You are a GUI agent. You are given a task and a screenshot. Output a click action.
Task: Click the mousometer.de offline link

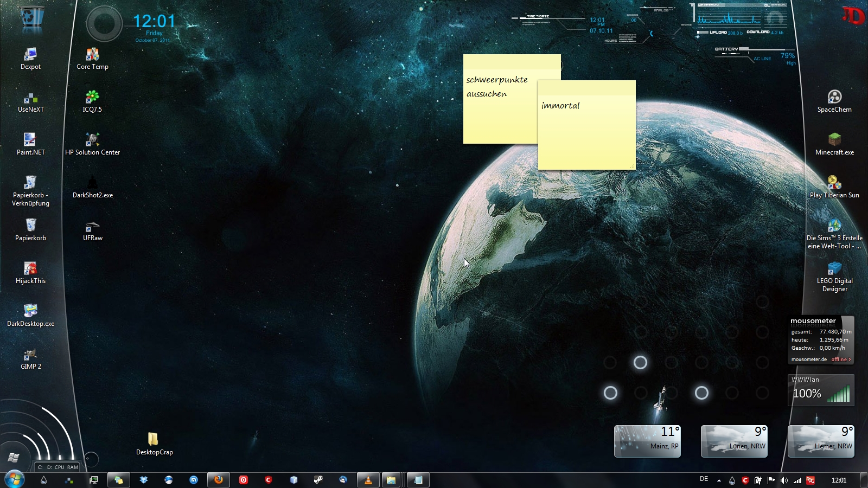coord(840,359)
